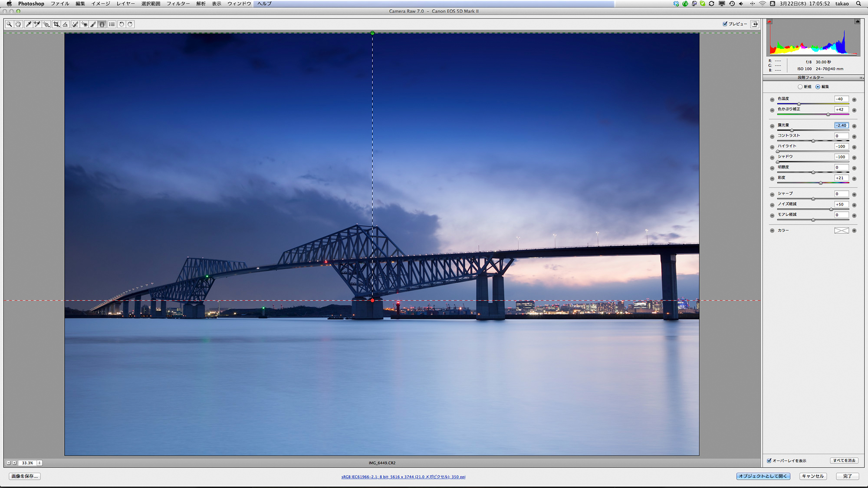
Task: Rotate image 90 degrees clockwise
Action: pyautogui.click(x=130, y=24)
